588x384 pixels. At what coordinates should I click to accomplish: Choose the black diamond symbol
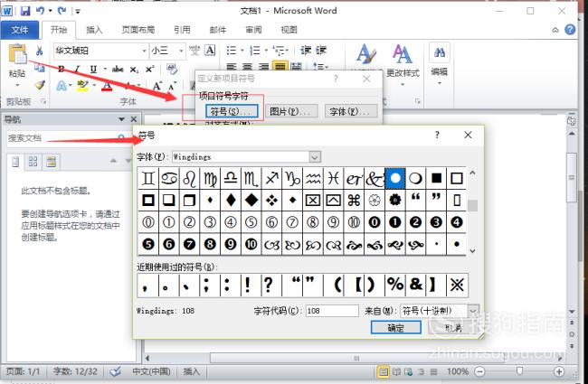coord(251,200)
